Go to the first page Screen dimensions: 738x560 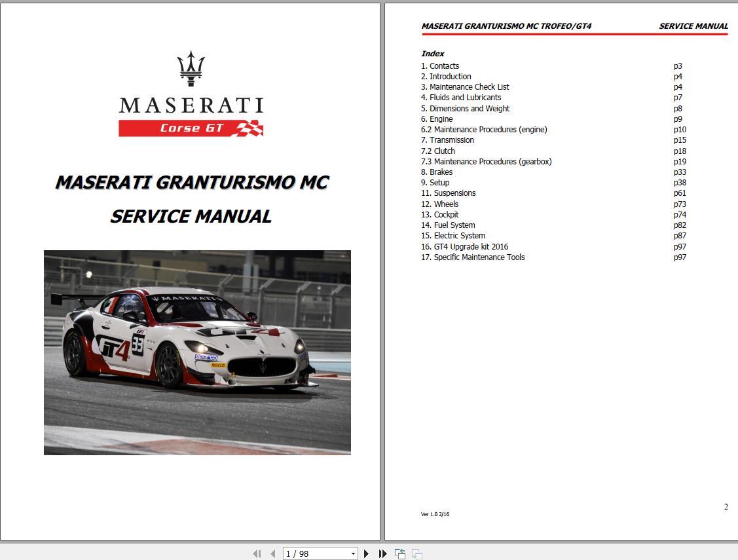pos(255,553)
